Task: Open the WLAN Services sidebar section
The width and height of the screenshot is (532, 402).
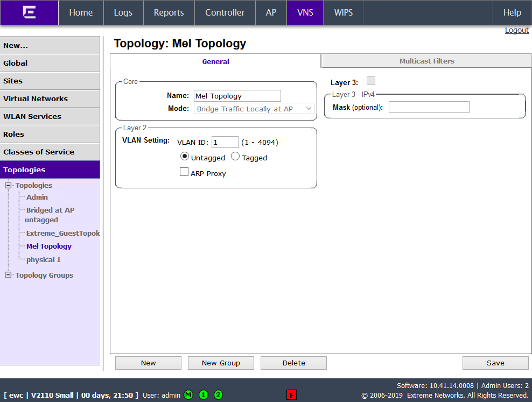Action: (x=50, y=116)
